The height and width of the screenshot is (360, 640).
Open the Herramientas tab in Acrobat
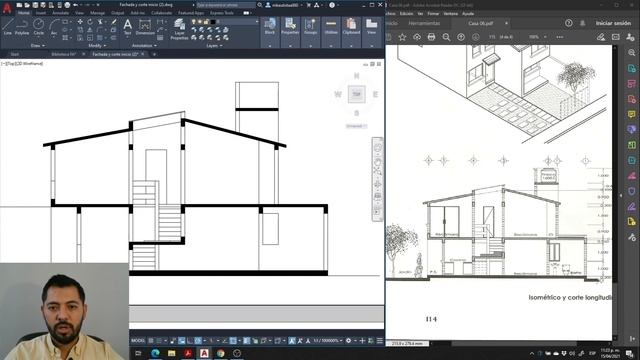pyautogui.click(x=424, y=23)
